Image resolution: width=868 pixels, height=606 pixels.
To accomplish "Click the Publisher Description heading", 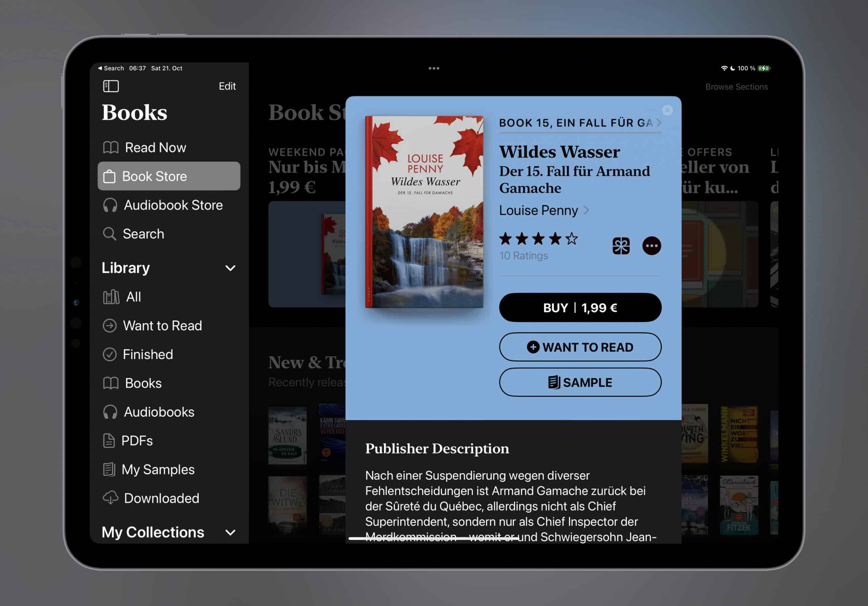I will click(x=437, y=449).
